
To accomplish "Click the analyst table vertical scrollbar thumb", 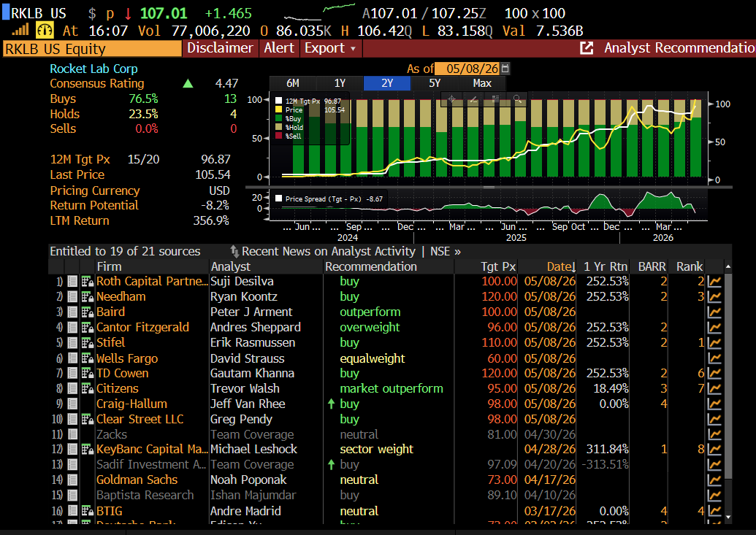I will click(728, 376).
